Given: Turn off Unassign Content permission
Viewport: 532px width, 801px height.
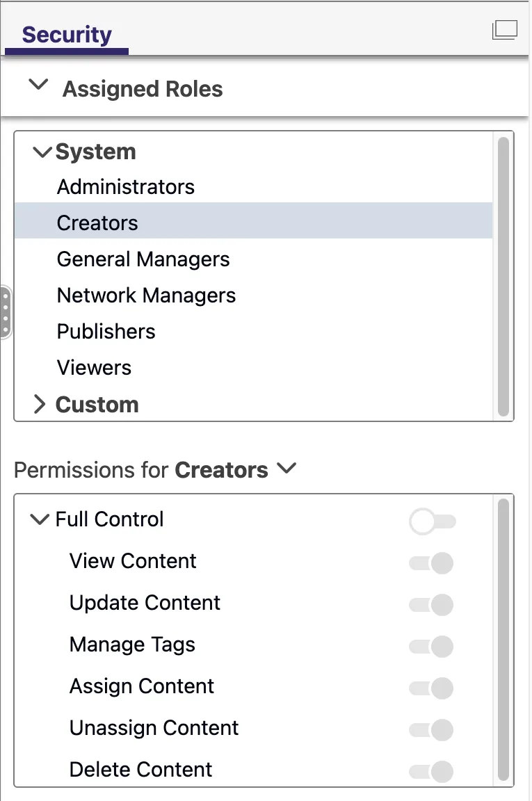Looking at the screenshot, I should (431, 730).
